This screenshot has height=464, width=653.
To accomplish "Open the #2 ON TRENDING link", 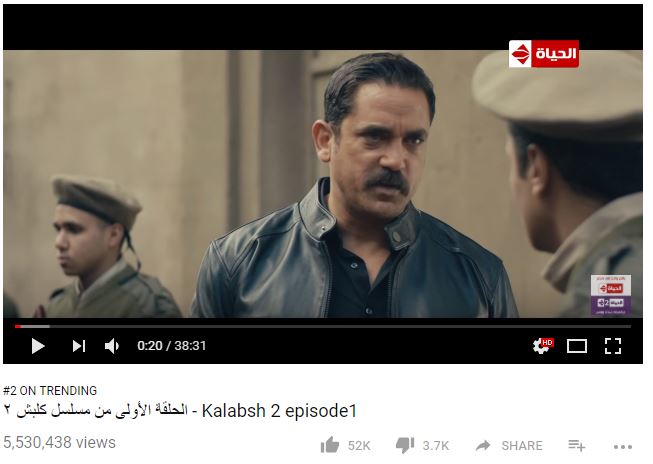I will click(50, 390).
